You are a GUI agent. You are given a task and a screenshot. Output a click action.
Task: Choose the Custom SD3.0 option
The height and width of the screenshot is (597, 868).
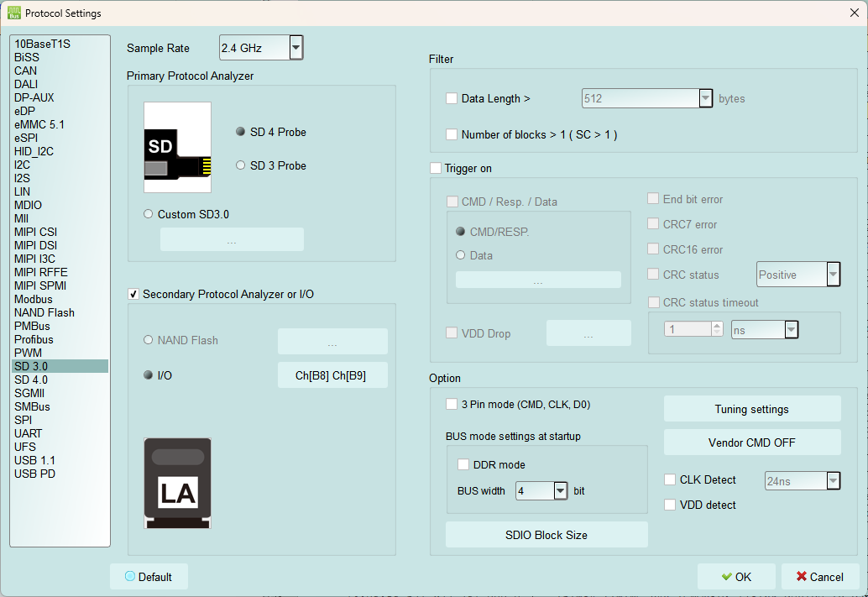pyautogui.click(x=148, y=214)
